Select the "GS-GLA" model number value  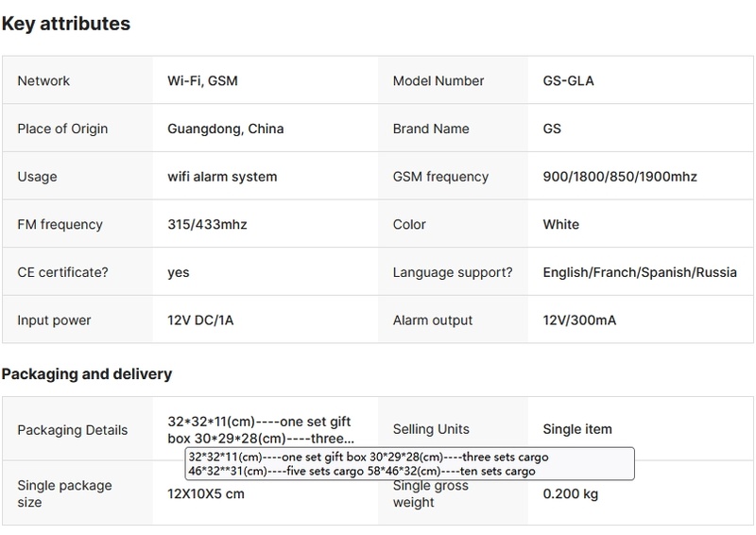click(569, 81)
